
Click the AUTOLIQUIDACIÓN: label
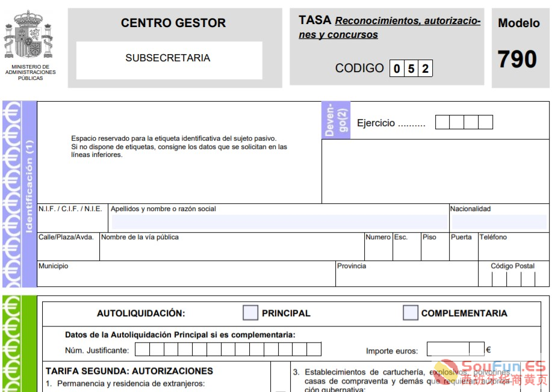click(141, 313)
